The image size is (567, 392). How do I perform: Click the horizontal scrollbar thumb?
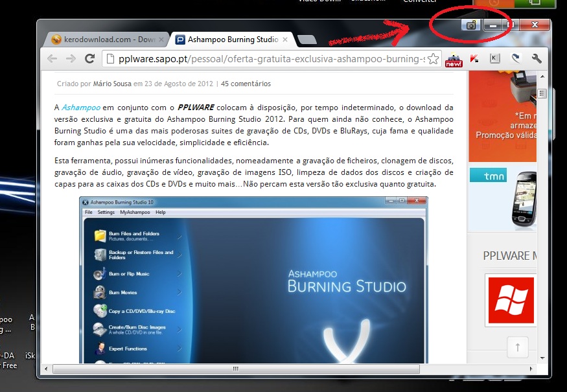pyautogui.click(x=236, y=369)
